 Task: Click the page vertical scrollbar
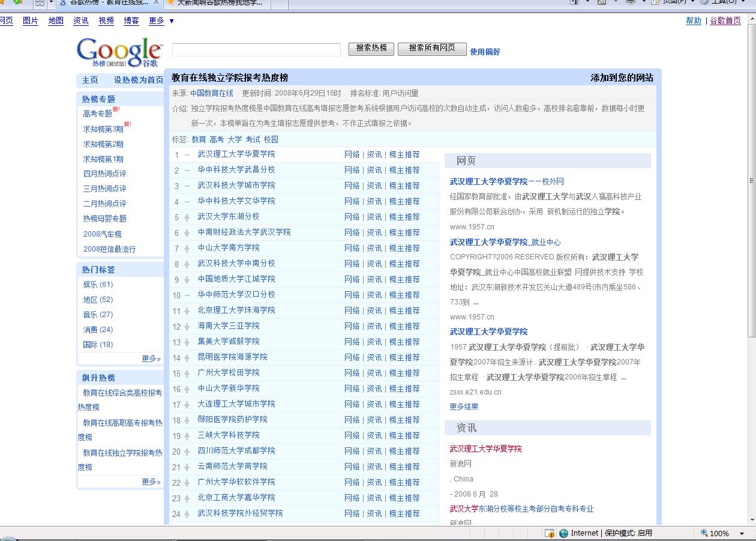point(752,180)
